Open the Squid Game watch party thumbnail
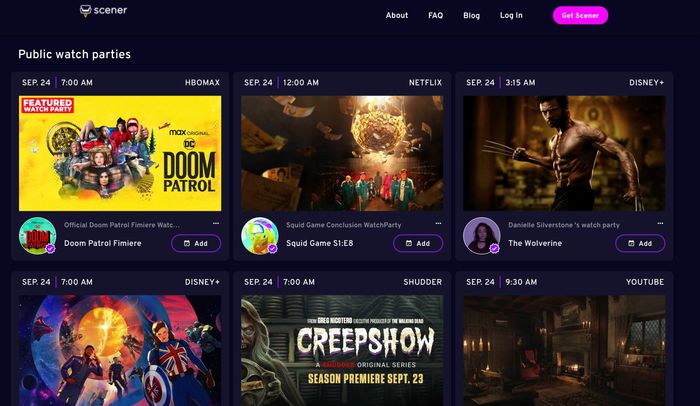The height and width of the screenshot is (406, 700). (342, 153)
